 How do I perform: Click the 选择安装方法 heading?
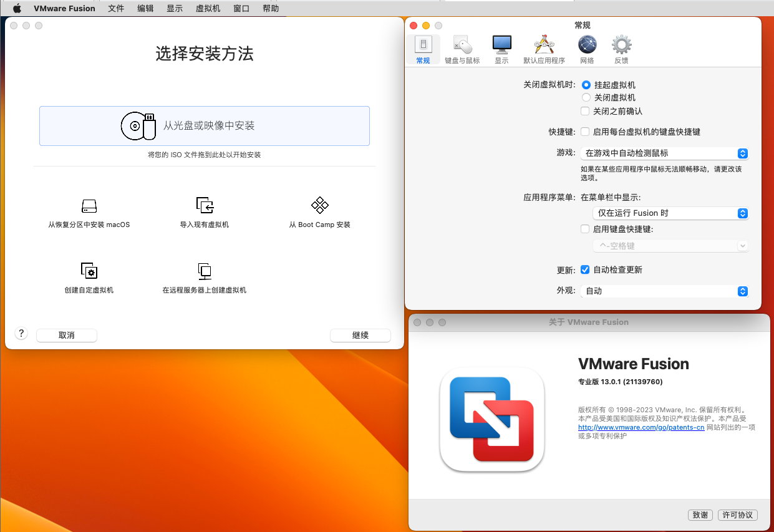click(205, 54)
